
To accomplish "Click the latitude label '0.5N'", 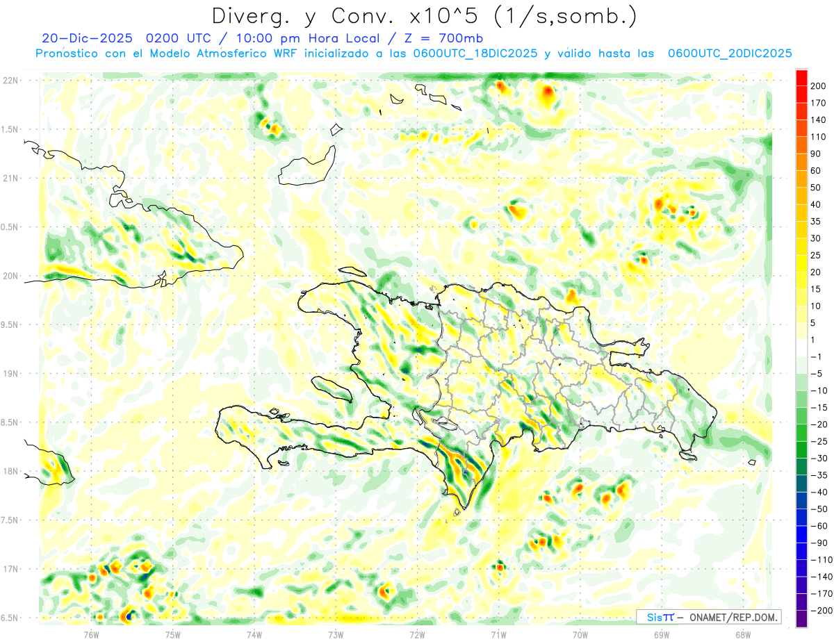I will coord(10,227).
